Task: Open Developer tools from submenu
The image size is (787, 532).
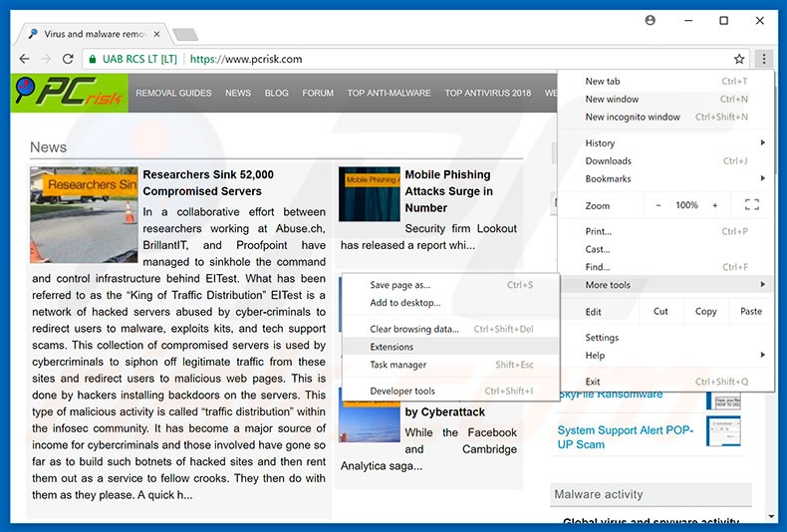Action: (x=450, y=391)
